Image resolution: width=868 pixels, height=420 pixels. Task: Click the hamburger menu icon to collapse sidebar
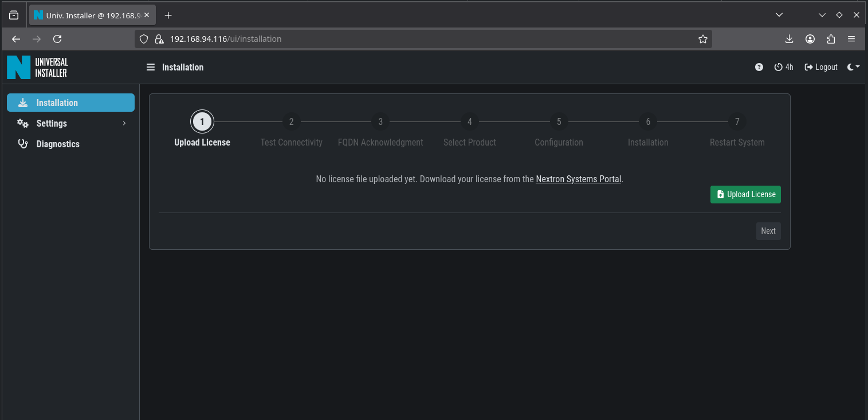[x=151, y=67]
